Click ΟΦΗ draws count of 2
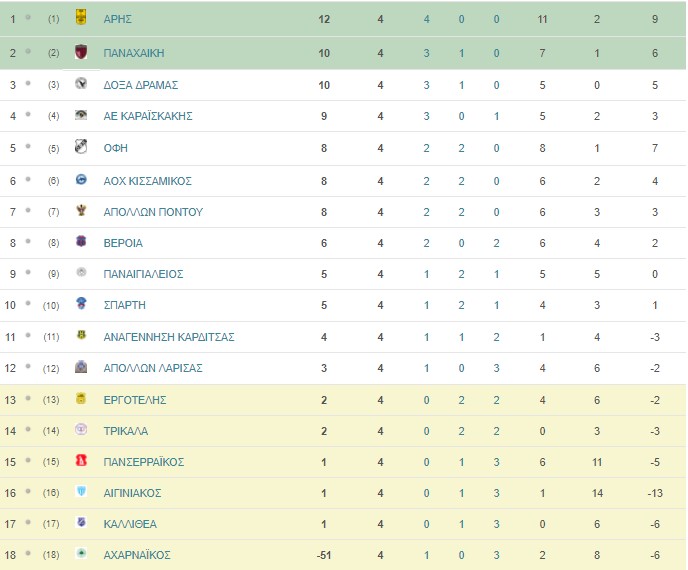This screenshot has width=688, height=570. click(462, 148)
